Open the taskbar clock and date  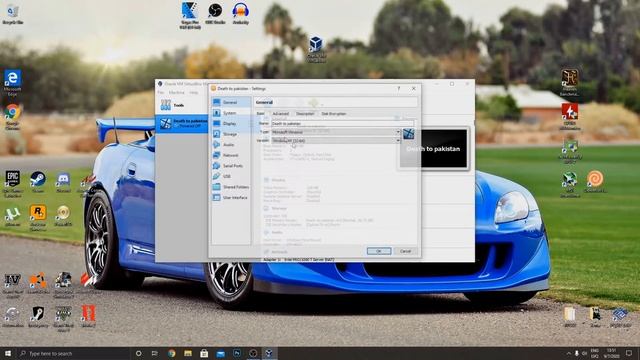[612, 353]
